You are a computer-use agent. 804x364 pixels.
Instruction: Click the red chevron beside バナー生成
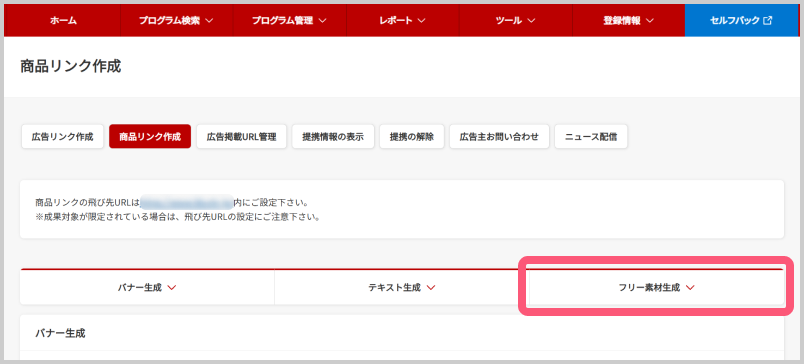[172, 288]
